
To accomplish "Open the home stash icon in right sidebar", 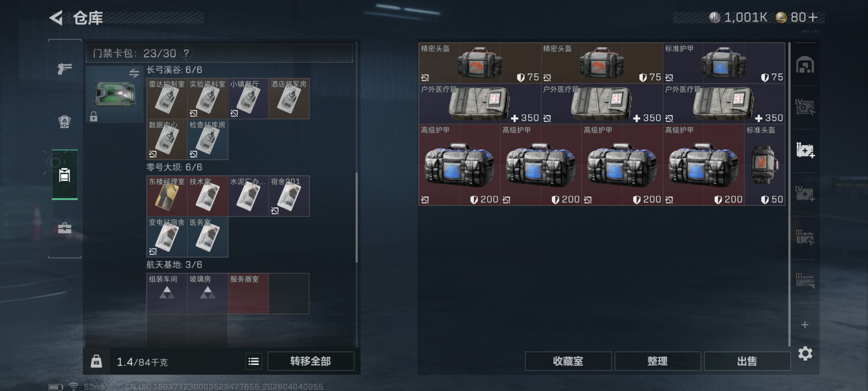I will (805, 65).
